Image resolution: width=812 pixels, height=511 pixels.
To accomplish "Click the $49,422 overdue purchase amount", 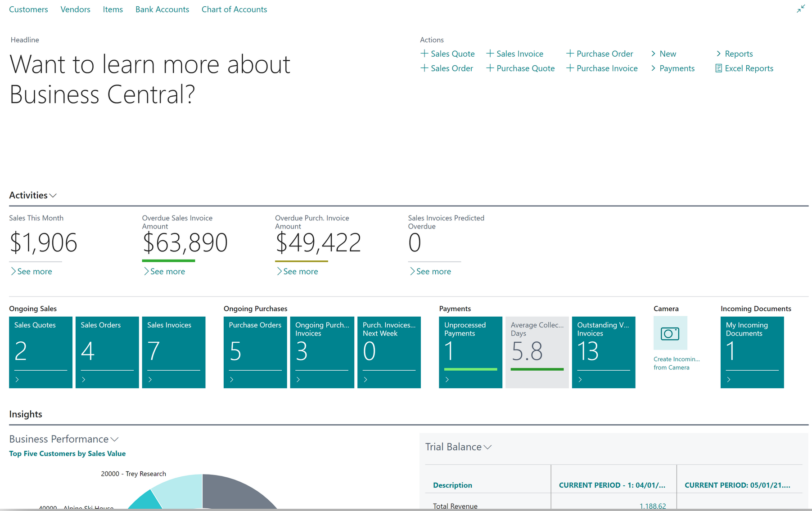I will (318, 243).
